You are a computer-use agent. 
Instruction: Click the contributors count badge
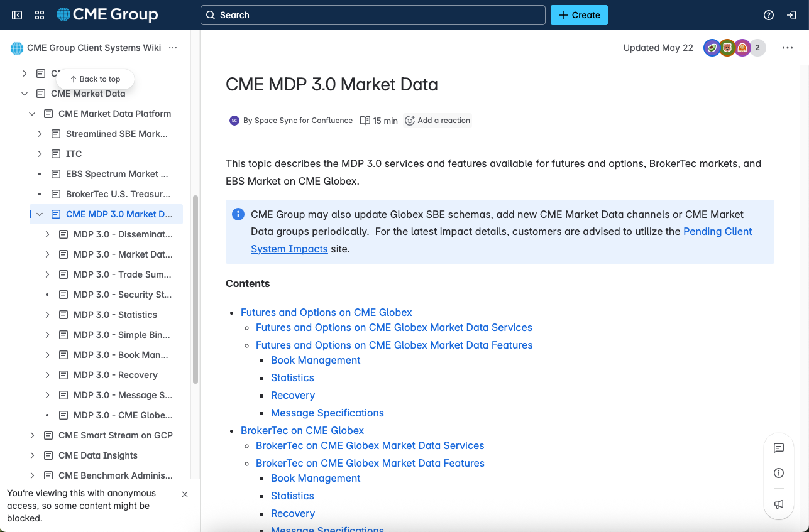pyautogui.click(x=757, y=47)
